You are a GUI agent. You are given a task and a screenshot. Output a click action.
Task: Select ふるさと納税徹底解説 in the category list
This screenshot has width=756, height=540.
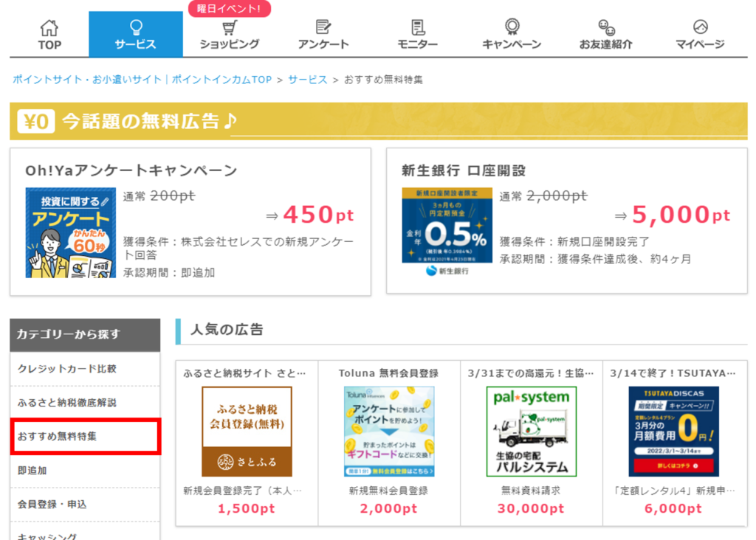pyautogui.click(x=85, y=403)
